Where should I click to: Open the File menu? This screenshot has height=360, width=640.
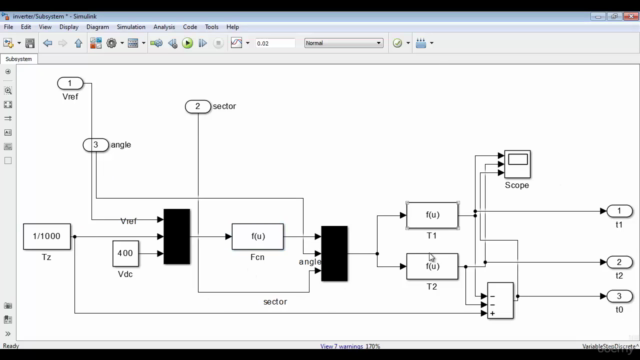pyautogui.click(x=8, y=27)
